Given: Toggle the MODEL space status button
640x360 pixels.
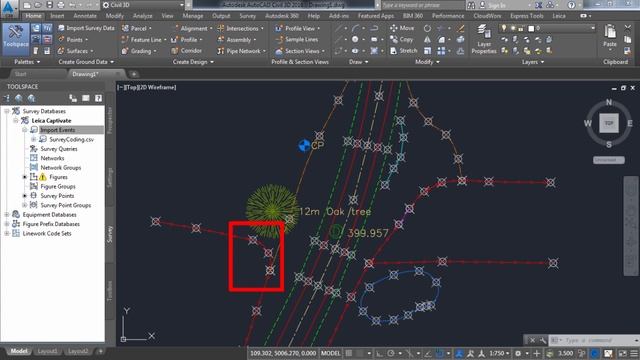Looking at the screenshot, I should point(330,353).
